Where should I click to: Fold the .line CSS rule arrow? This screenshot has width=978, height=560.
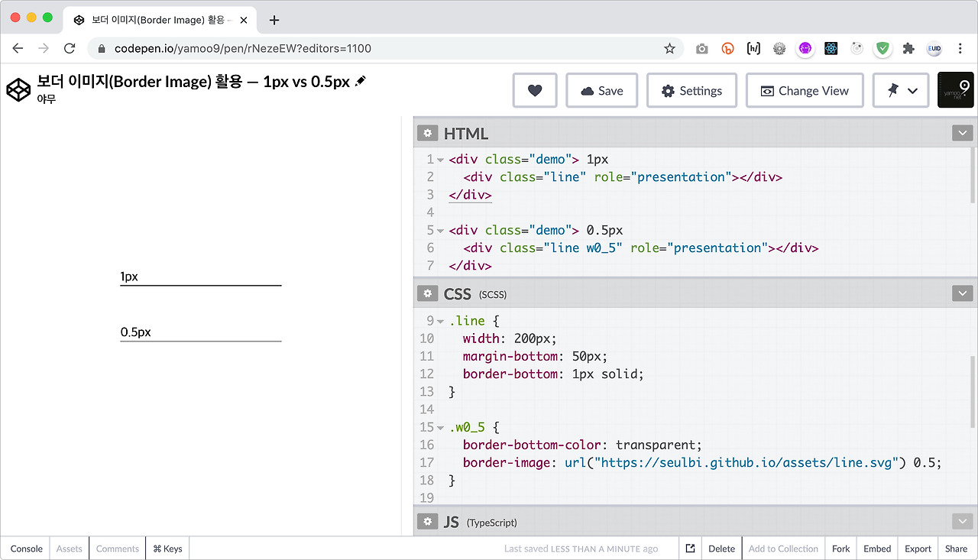point(441,321)
